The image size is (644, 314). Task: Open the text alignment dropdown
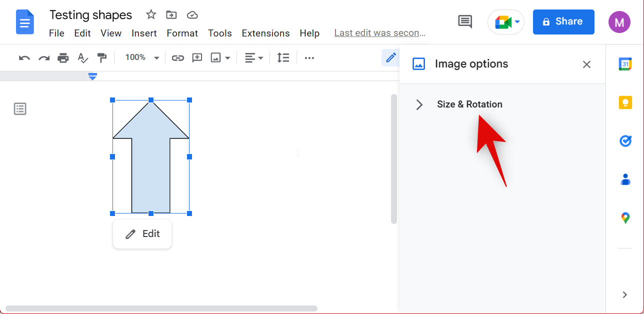(x=254, y=58)
